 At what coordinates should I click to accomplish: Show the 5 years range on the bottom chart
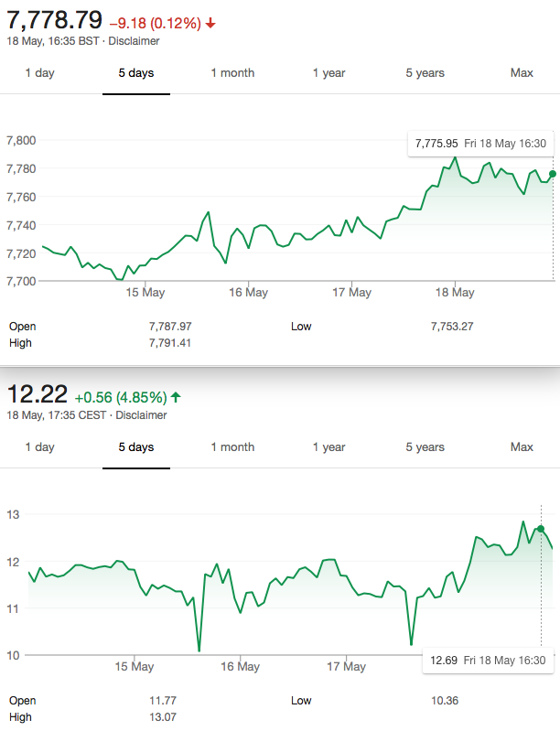point(425,447)
